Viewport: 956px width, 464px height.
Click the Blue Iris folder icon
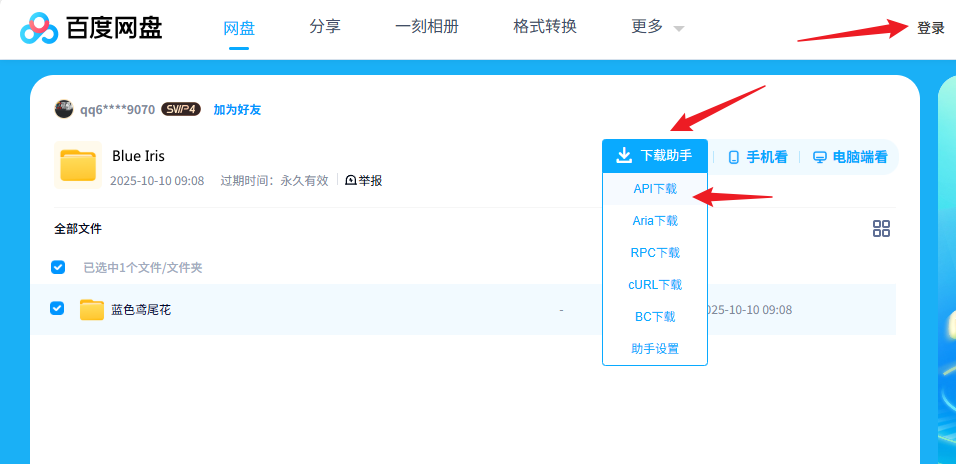[77, 165]
